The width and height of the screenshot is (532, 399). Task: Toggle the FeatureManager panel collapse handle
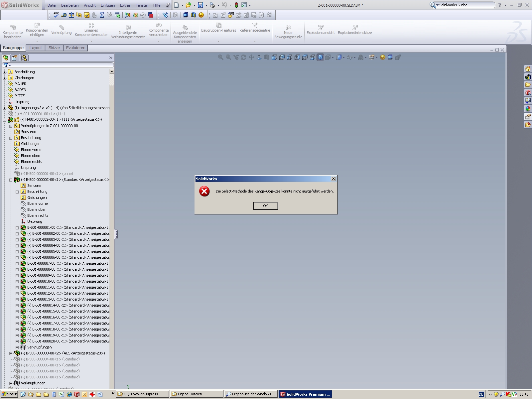[x=116, y=234]
